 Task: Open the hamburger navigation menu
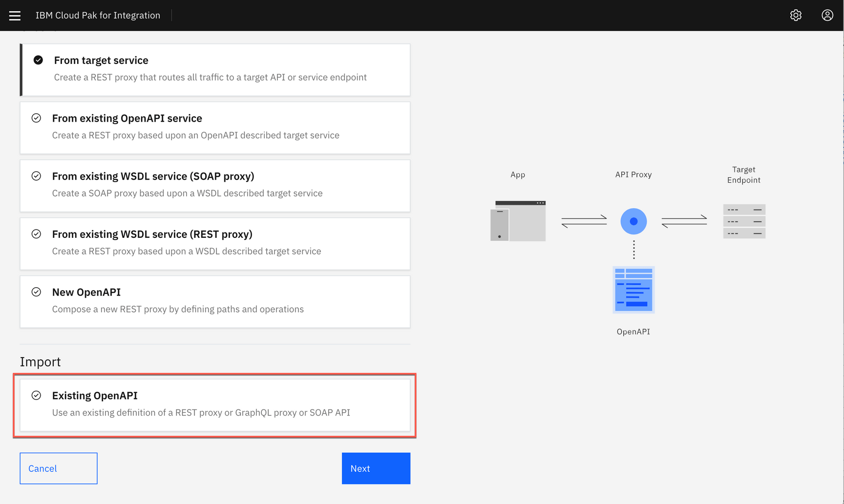click(15, 16)
